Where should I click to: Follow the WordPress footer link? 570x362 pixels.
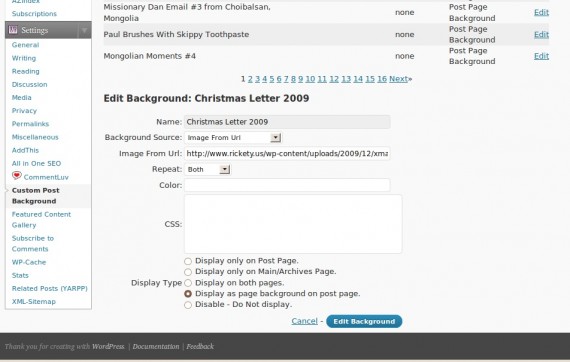coord(108,346)
